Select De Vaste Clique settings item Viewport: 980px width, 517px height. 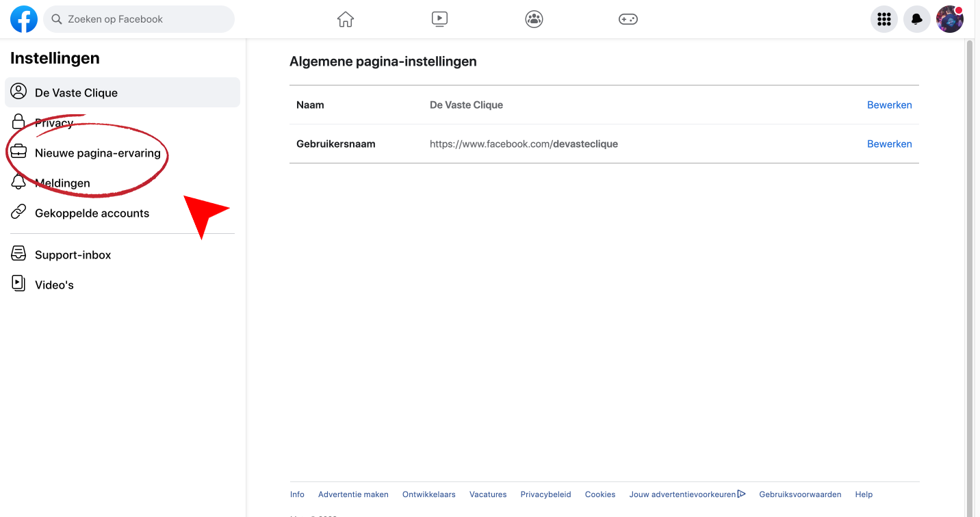[x=122, y=92]
